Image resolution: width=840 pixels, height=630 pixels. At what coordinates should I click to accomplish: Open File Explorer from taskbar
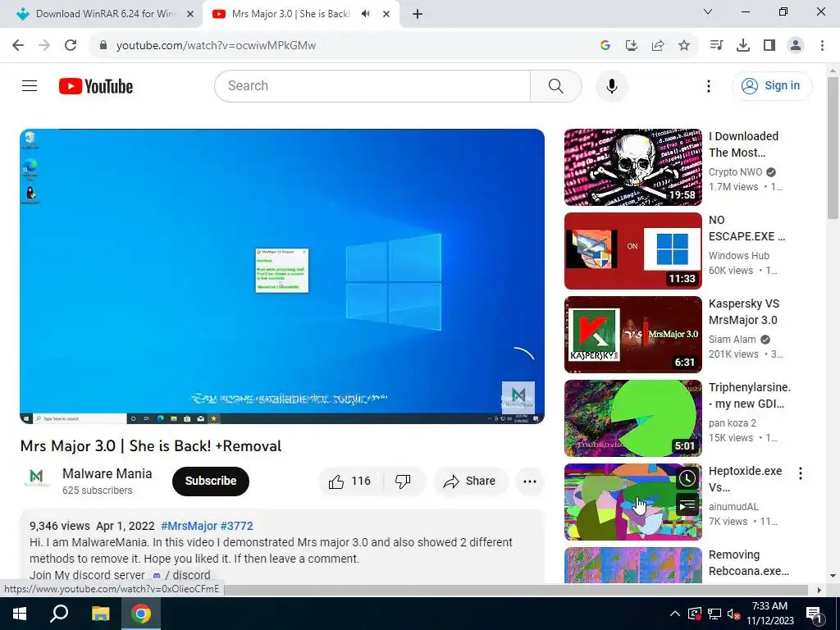(100, 614)
